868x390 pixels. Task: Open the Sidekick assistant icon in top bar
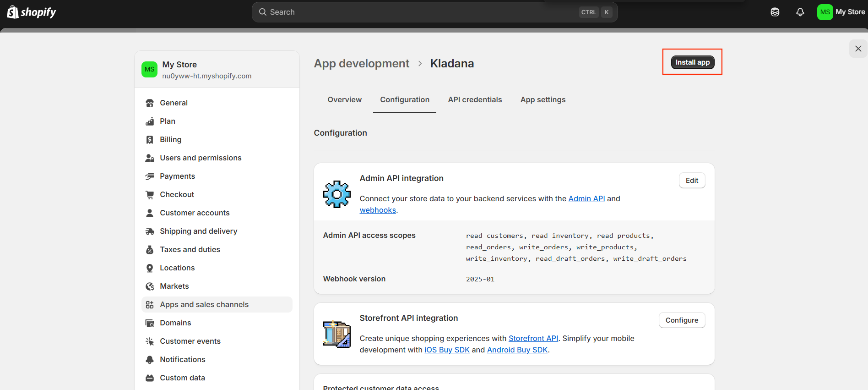[775, 12]
